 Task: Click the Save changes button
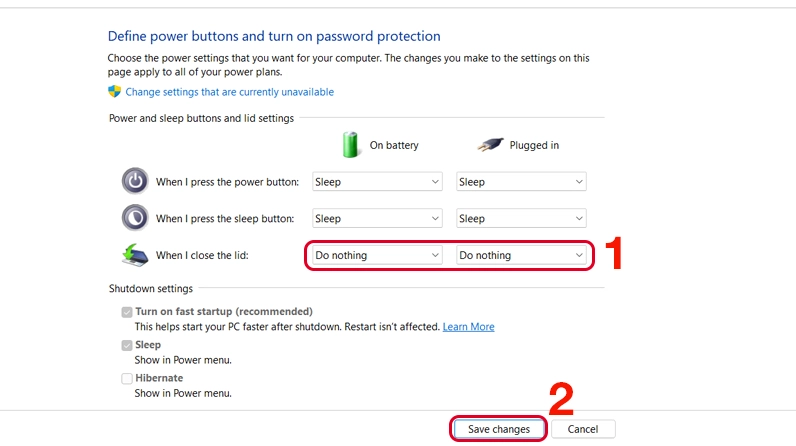pos(498,429)
